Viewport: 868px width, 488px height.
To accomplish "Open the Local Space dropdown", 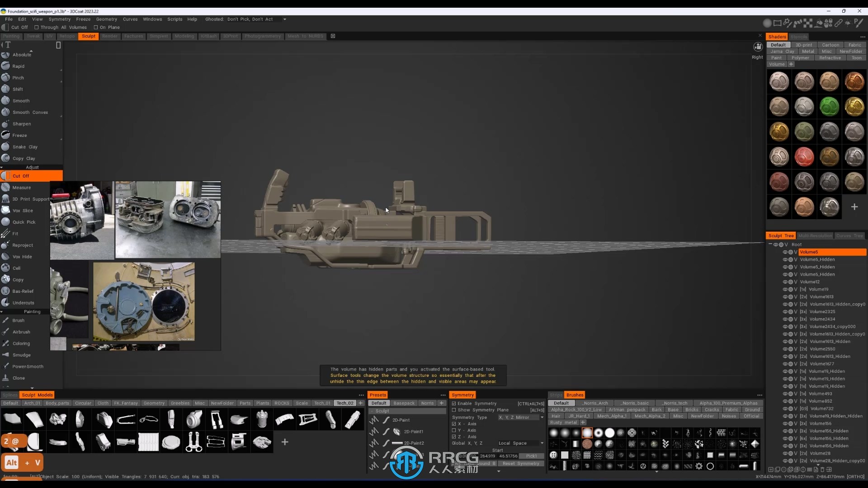I will [x=521, y=443].
